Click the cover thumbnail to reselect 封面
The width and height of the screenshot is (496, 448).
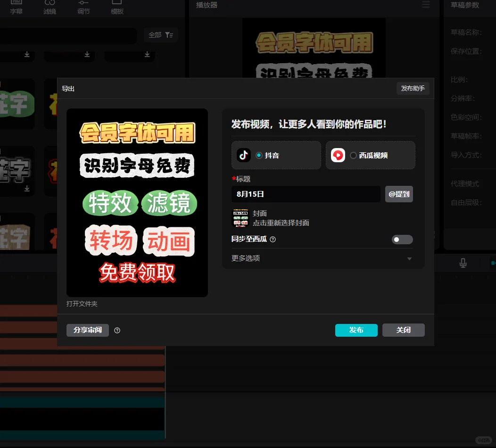[x=240, y=218]
